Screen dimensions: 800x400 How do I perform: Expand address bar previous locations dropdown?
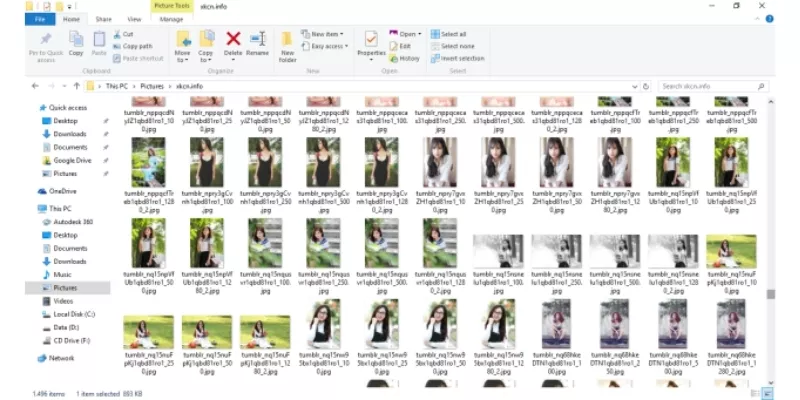click(x=635, y=86)
